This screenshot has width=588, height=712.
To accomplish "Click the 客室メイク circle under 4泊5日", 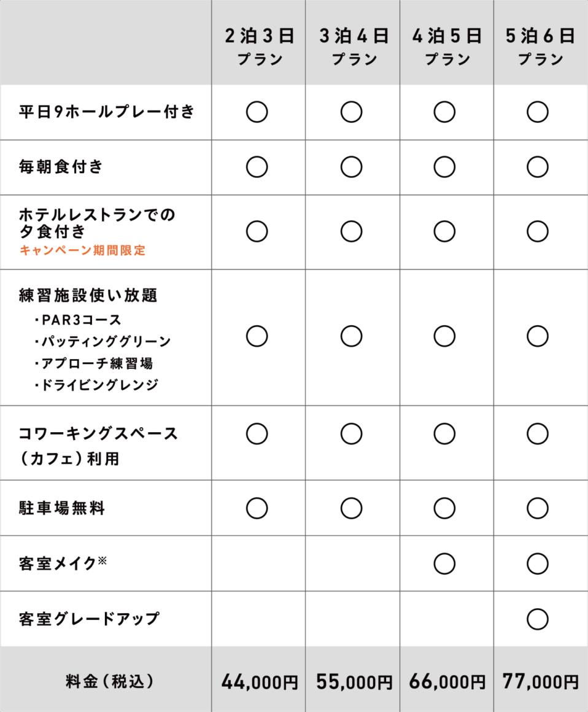I will pyautogui.click(x=444, y=563).
